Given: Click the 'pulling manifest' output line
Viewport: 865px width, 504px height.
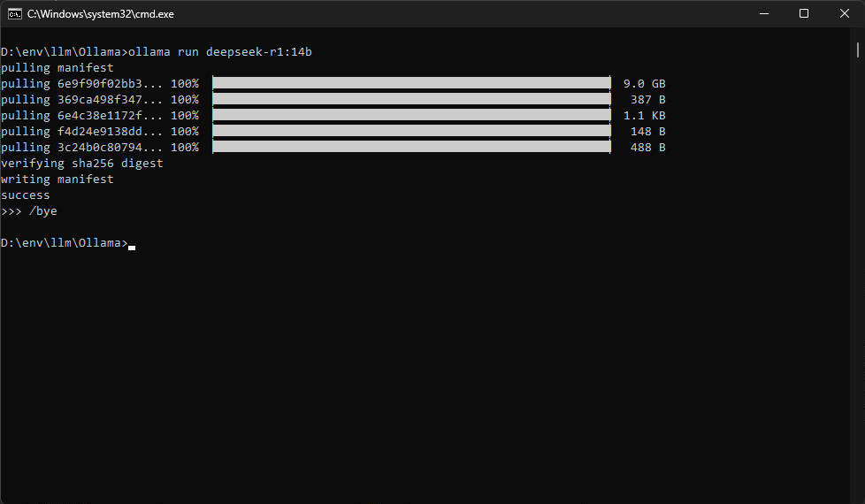Looking at the screenshot, I should pos(57,68).
